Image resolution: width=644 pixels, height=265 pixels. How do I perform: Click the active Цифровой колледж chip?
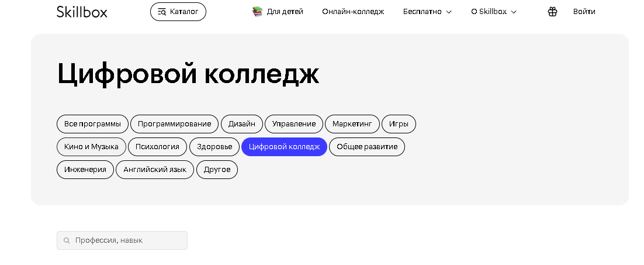coord(284,147)
